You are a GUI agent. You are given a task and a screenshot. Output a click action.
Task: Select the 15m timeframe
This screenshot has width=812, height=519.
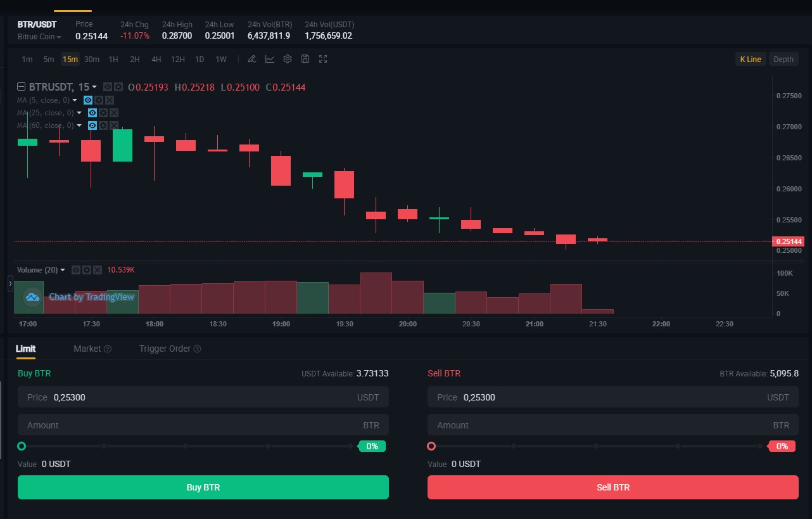(70, 59)
